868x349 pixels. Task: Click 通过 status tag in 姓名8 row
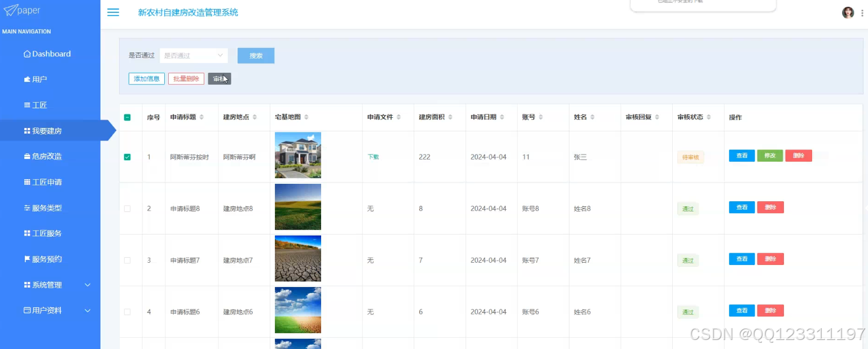coord(688,209)
